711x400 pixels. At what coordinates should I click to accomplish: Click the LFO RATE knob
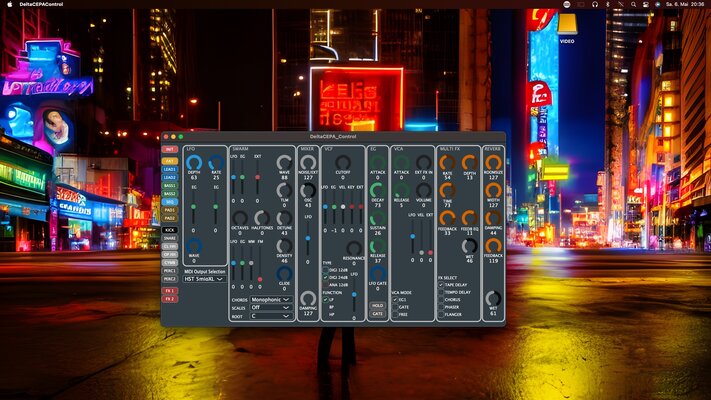[216, 162]
